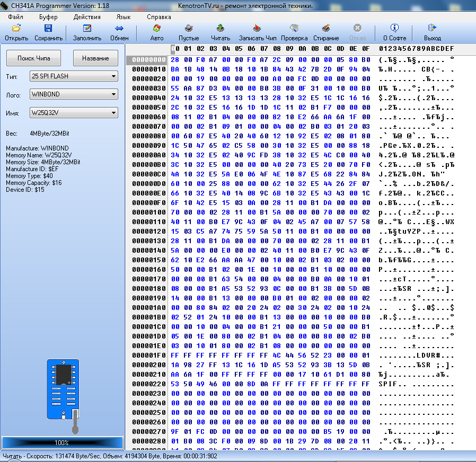Open the Действия menu
476x462 pixels.
tap(87, 16)
